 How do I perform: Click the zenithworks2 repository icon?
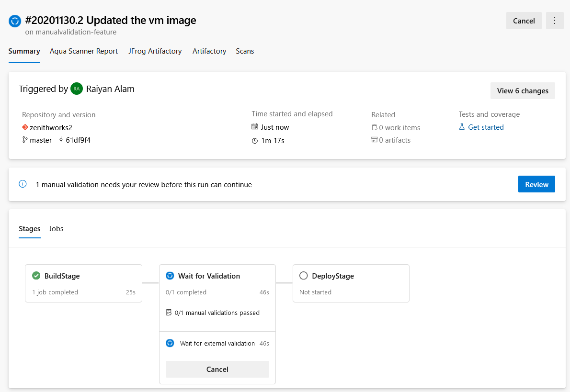coord(25,127)
